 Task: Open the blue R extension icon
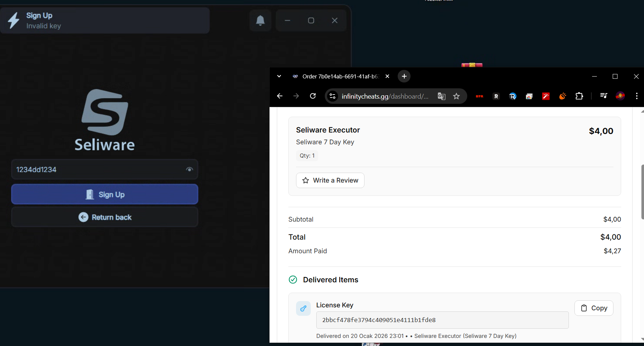pos(513,96)
